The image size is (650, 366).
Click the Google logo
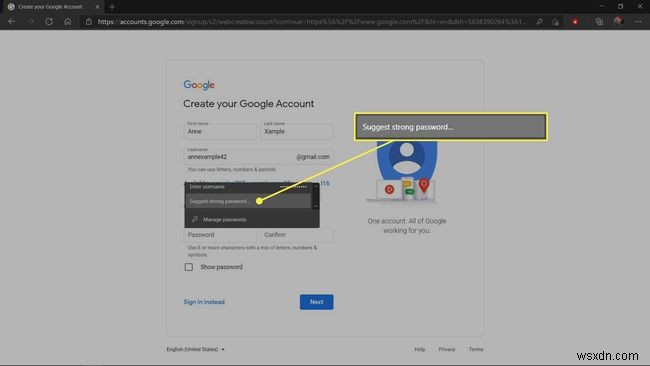click(x=199, y=85)
